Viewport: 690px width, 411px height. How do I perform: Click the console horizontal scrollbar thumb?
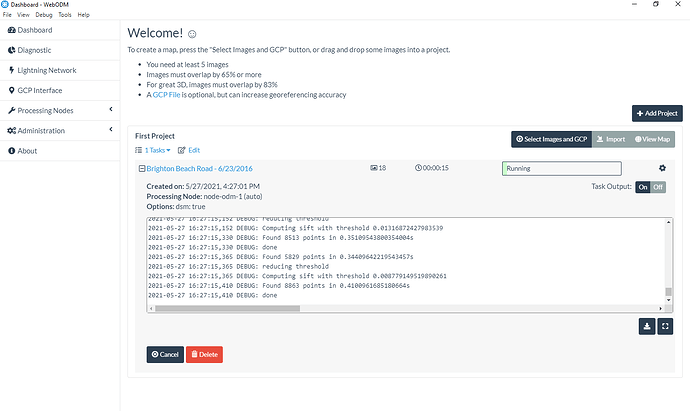click(228, 308)
